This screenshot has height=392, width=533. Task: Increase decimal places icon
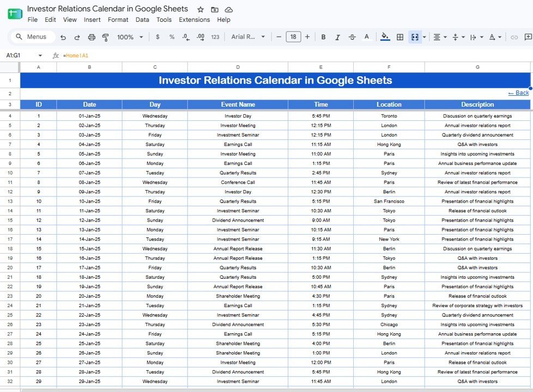coord(201,37)
